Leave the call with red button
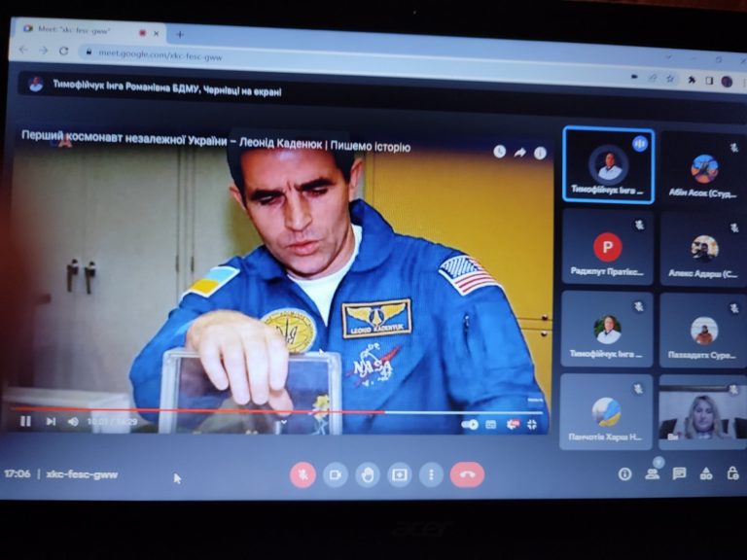Screen dimensions: 747x560 pyautogui.click(x=467, y=474)
